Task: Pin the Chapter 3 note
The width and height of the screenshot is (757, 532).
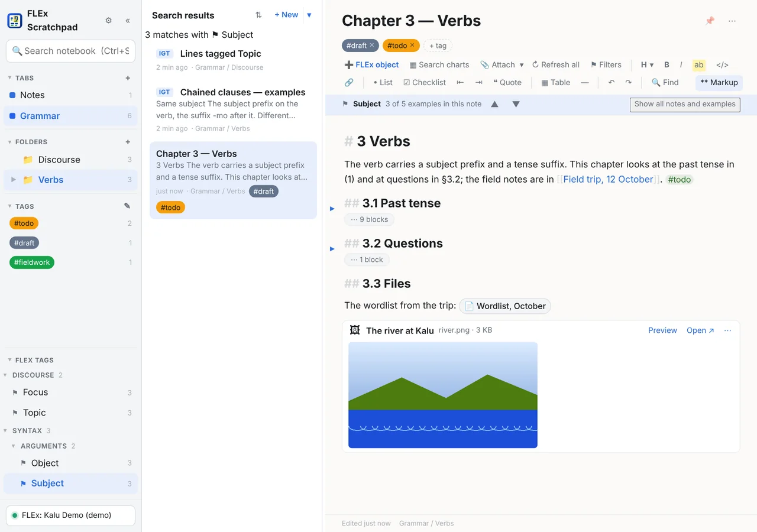Action: click(710, 21)
